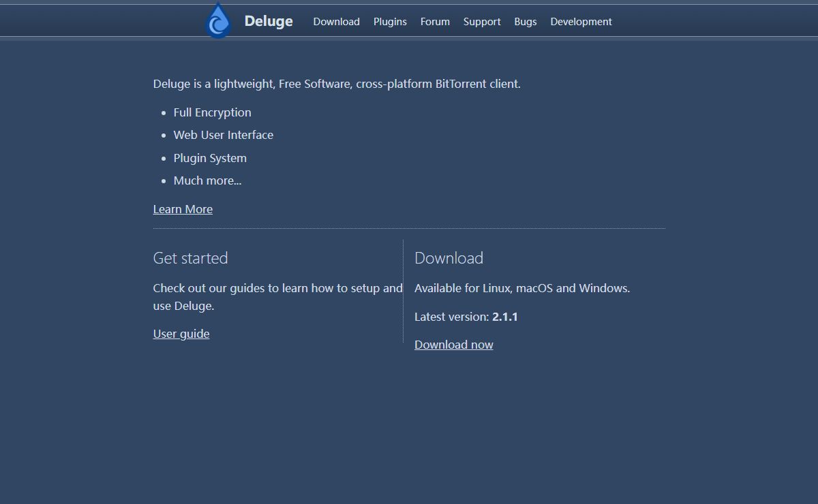
Task: Go to the Forum page
Action: point(435,22)
